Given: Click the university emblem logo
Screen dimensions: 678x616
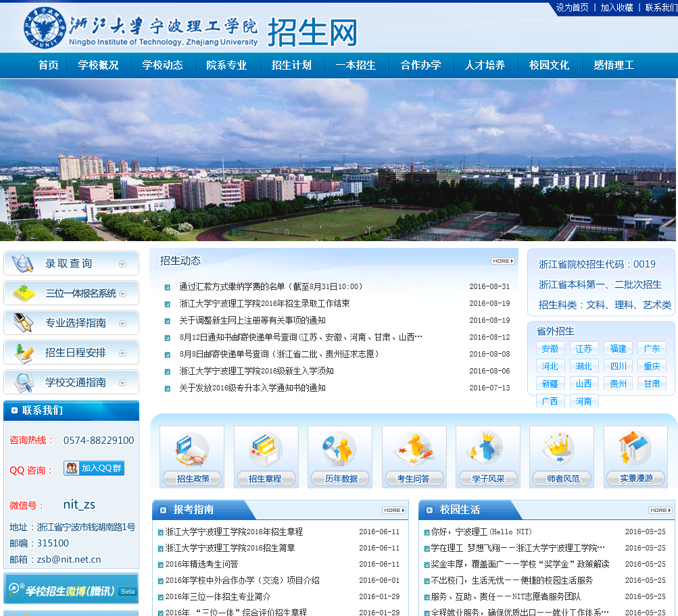Looking at the screenshot, I should (45, 28).
